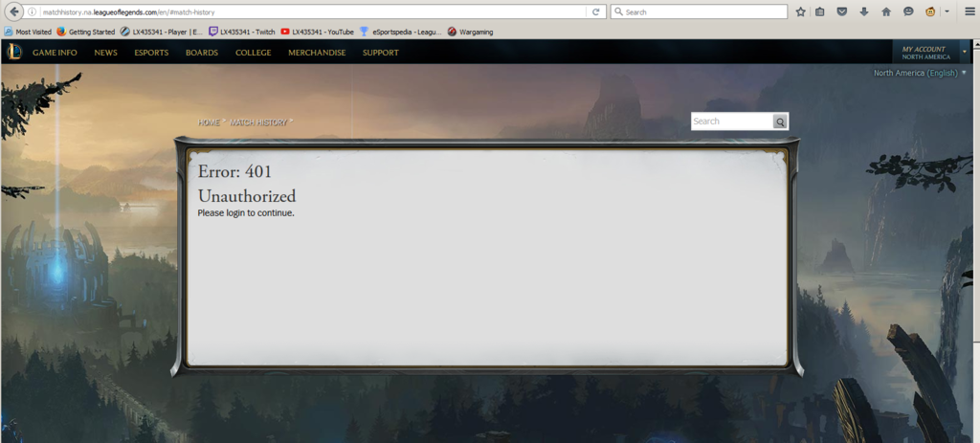This screenshot has width=980, height=443.
Task: Open the Downloads arrow icon
Action: pos(864,11)
